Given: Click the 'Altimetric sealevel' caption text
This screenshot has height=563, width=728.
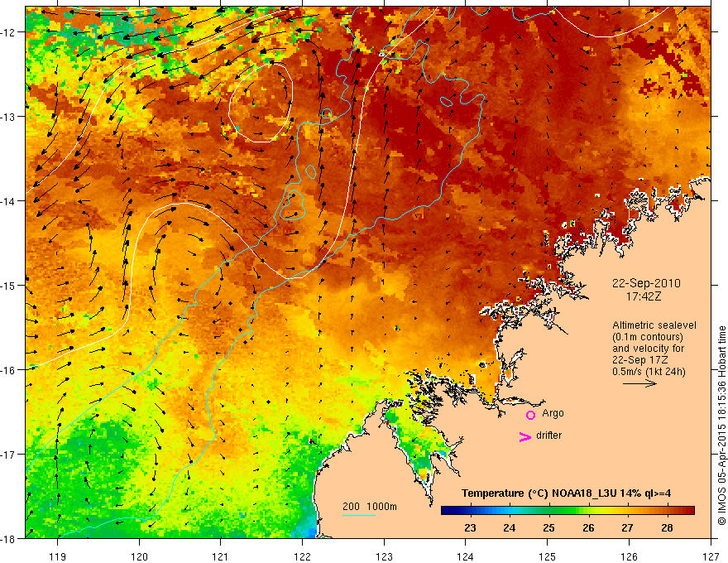Looking at the screenshot, I should (654, 325).
